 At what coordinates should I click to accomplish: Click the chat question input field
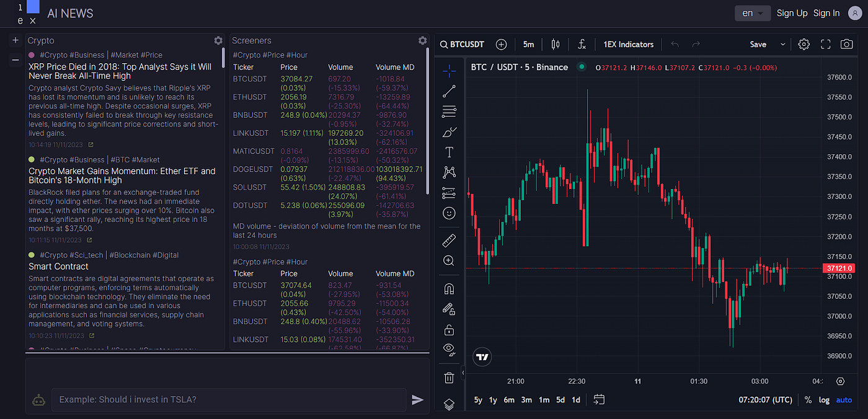point(229,399)
